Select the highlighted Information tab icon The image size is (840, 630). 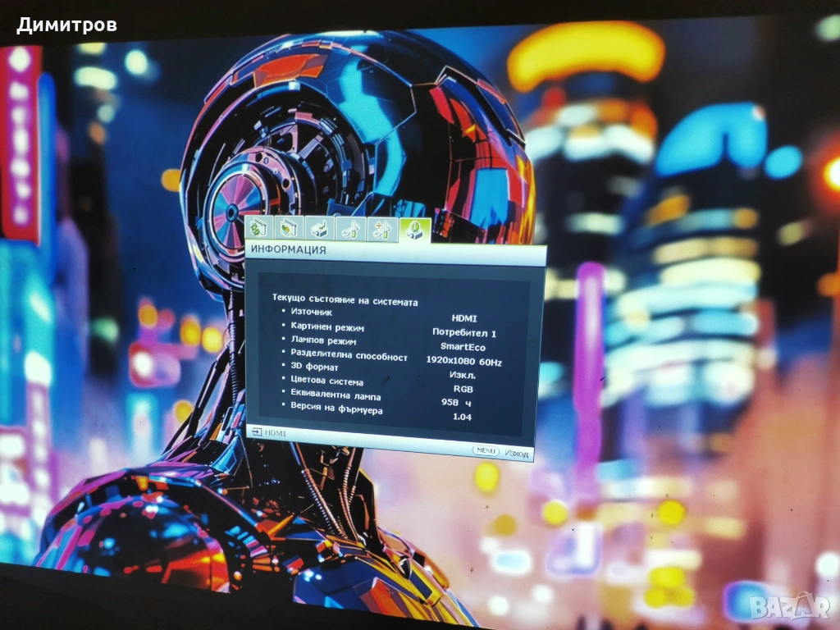[414, 231]
